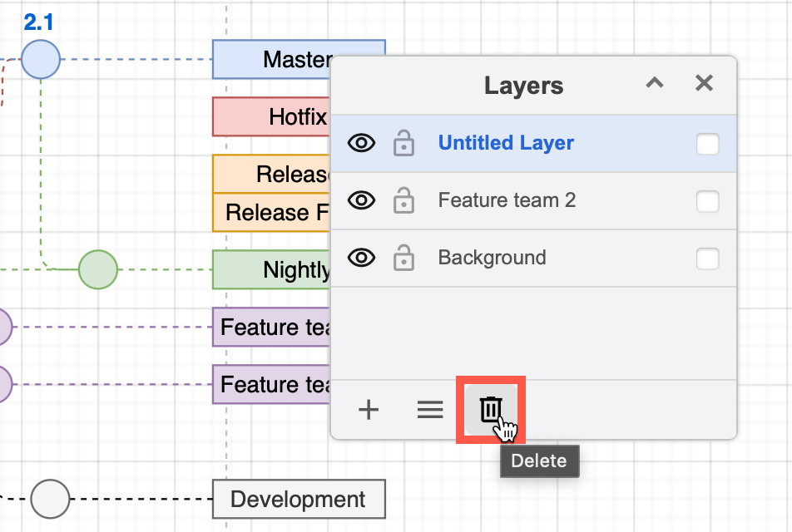Click the lock icon beside Background
The width and height of the screenshot is (792, 532).
click(403, 258)
